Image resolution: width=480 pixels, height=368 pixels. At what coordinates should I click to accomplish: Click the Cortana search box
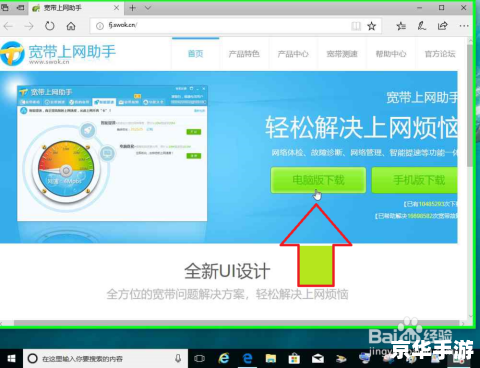coord(105,359)
